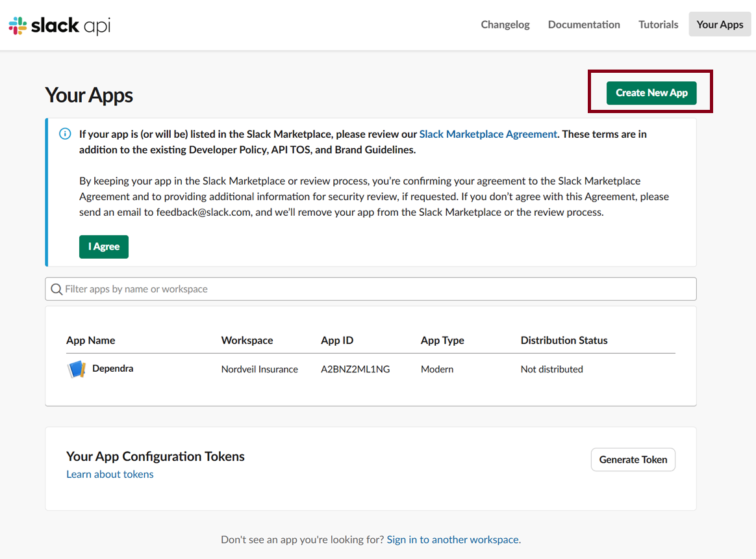Click the App Name column header
The width and height of the screenshot is (756, 559).
click(91, 341)
